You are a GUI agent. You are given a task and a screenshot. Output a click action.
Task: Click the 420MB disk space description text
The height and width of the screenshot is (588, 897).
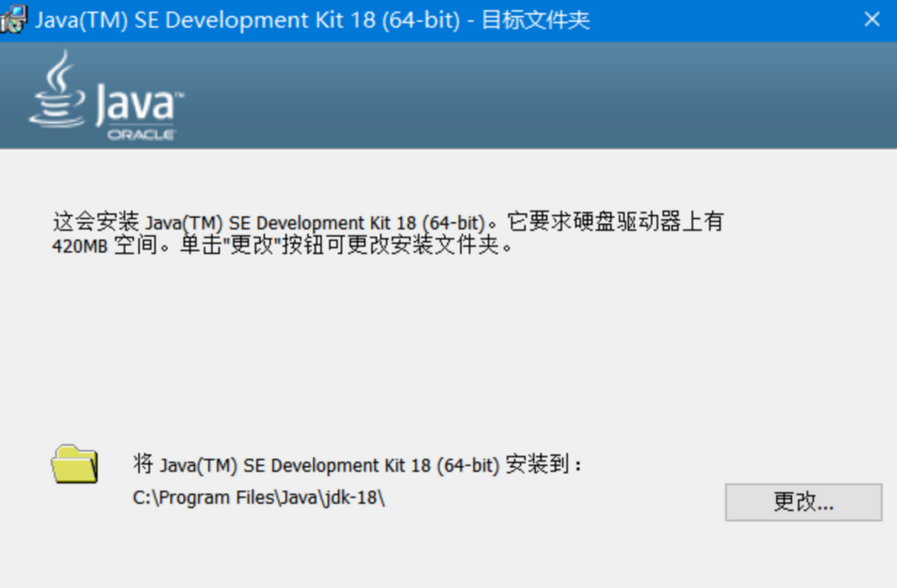point(388,233)
